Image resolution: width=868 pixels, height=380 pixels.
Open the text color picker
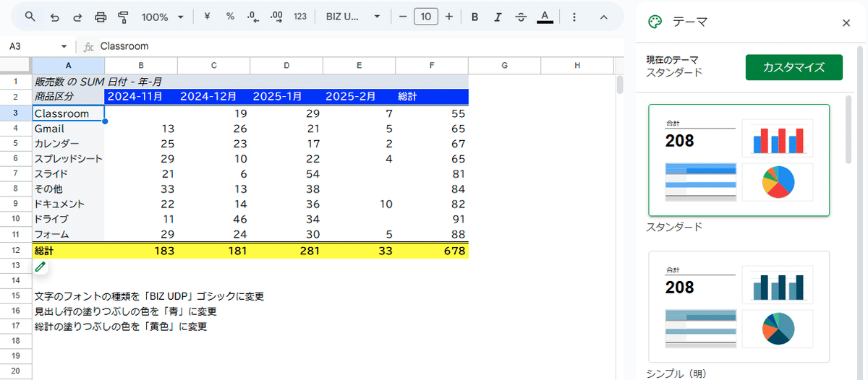pos(545,17)
